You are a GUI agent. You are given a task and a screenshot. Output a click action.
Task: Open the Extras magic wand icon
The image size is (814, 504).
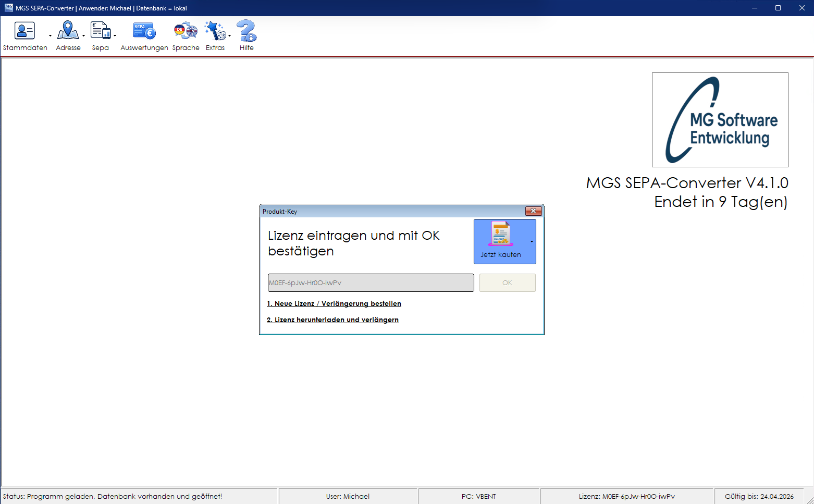coord(215,31)
